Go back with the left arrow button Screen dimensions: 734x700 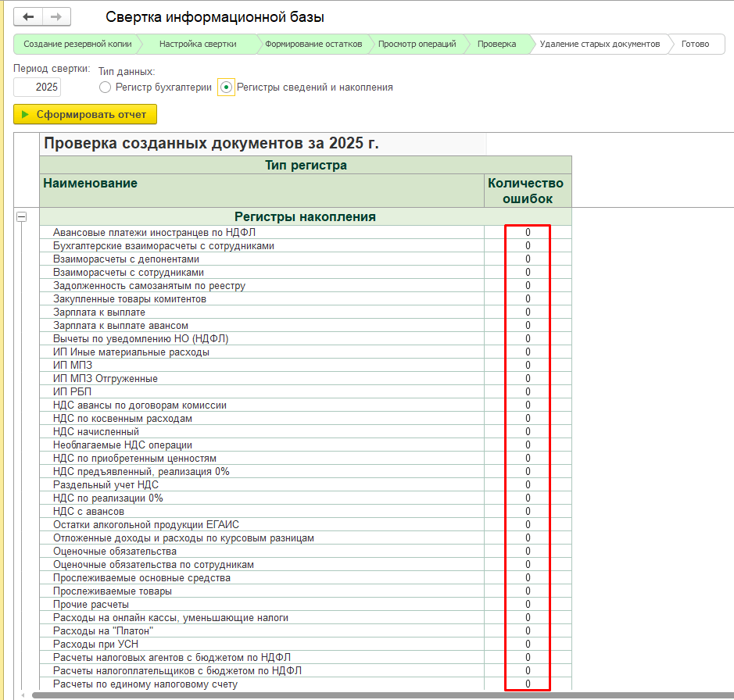29,17
